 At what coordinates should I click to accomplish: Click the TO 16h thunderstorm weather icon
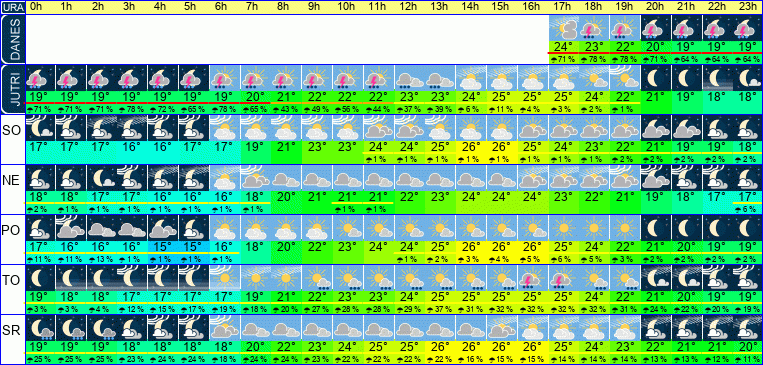pyautogui.click(x=533, y=278)
